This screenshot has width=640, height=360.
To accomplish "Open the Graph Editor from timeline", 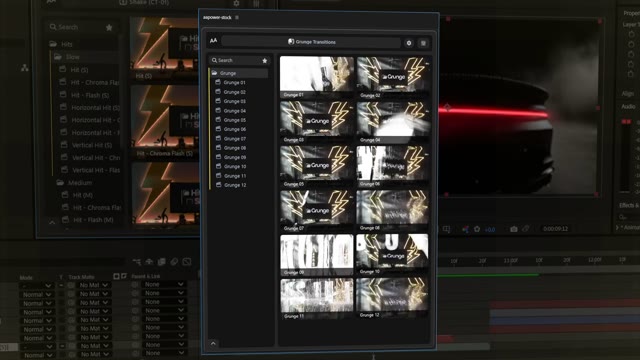I will click(187, 262).
